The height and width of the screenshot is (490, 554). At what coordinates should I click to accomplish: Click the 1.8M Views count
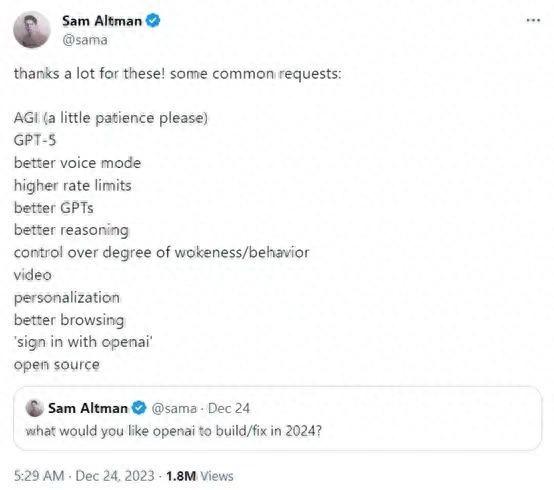tap(200, 476)
